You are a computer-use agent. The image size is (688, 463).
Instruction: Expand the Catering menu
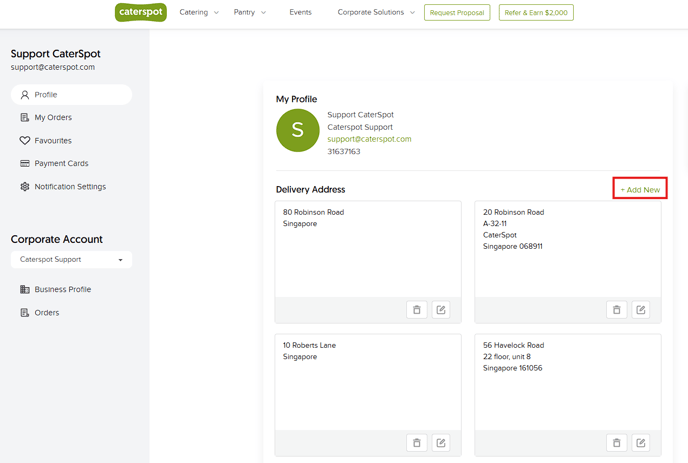pos(199,12)
